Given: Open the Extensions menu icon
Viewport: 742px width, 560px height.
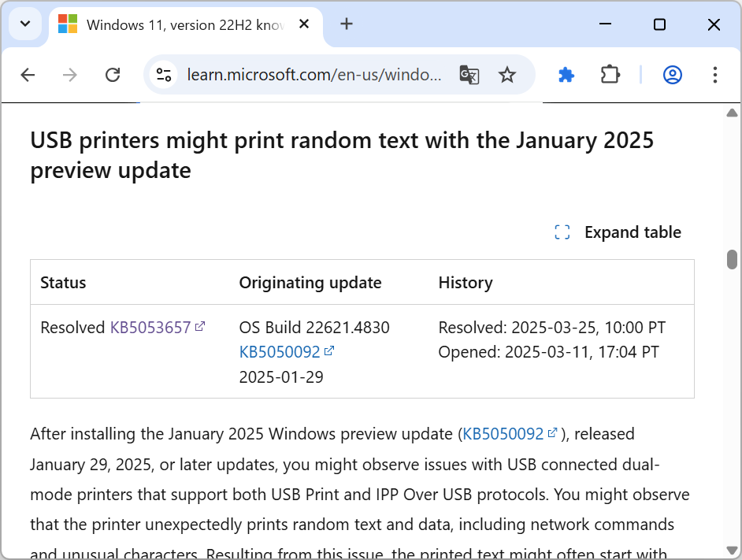Looking at the screenshot, I should (x=610, y=75).
